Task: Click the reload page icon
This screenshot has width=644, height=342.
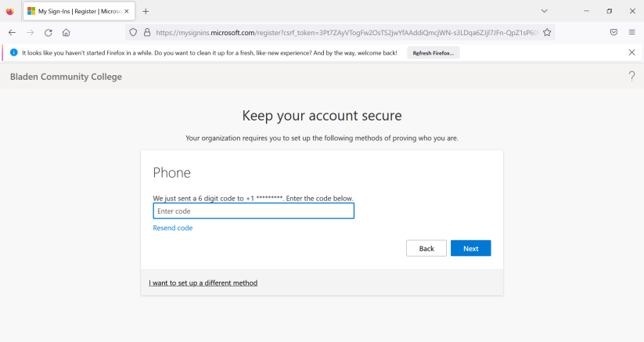Action: tap(48, 33)
